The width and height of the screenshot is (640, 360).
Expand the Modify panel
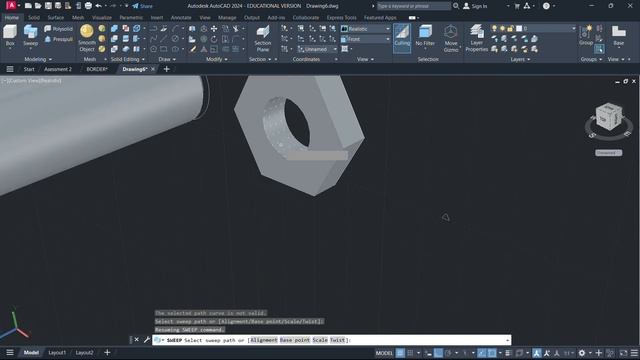(x=217, y=60)
